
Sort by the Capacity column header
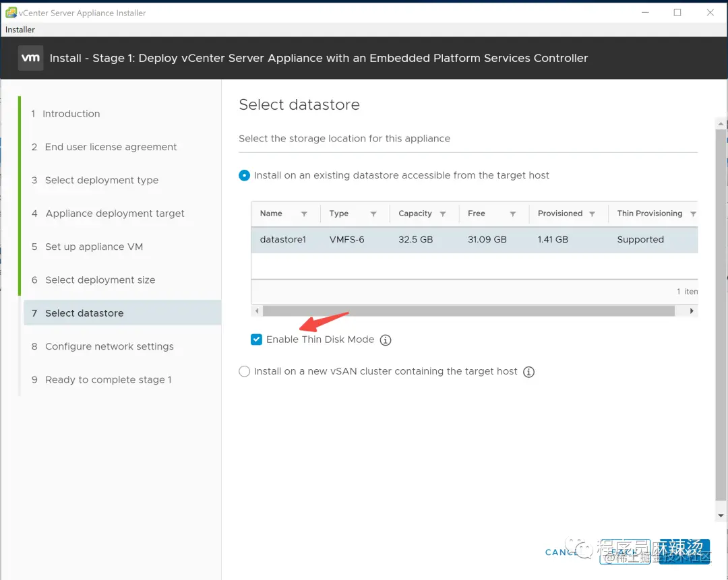[415, 214]
